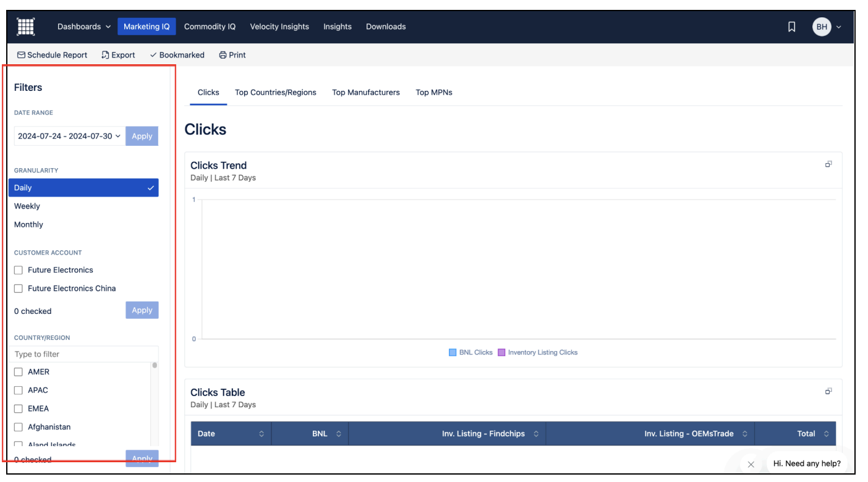This screenshot has width=868, height=482.
Task: Sort by Inv. Listing - Findchips column
Action: tap(535, 434)
